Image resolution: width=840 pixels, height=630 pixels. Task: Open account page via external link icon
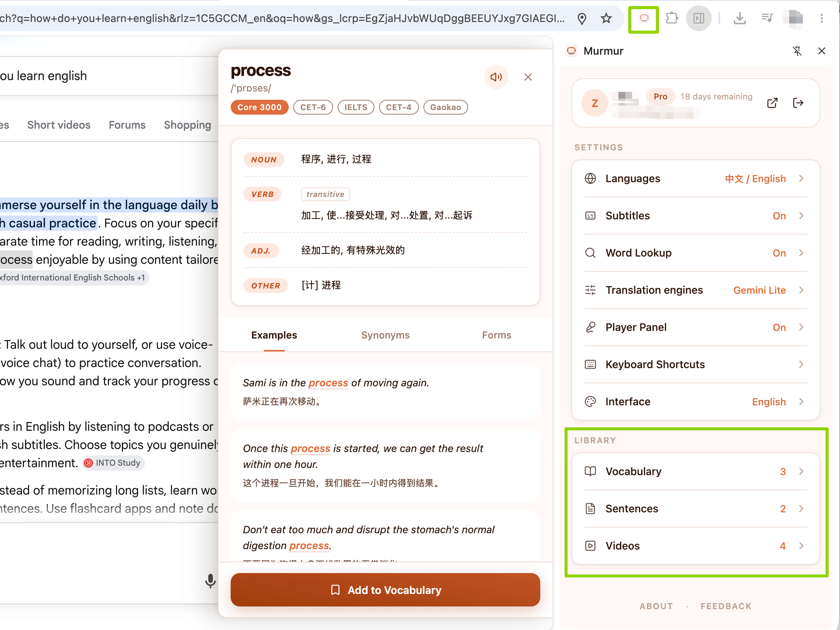click(772, 103)
